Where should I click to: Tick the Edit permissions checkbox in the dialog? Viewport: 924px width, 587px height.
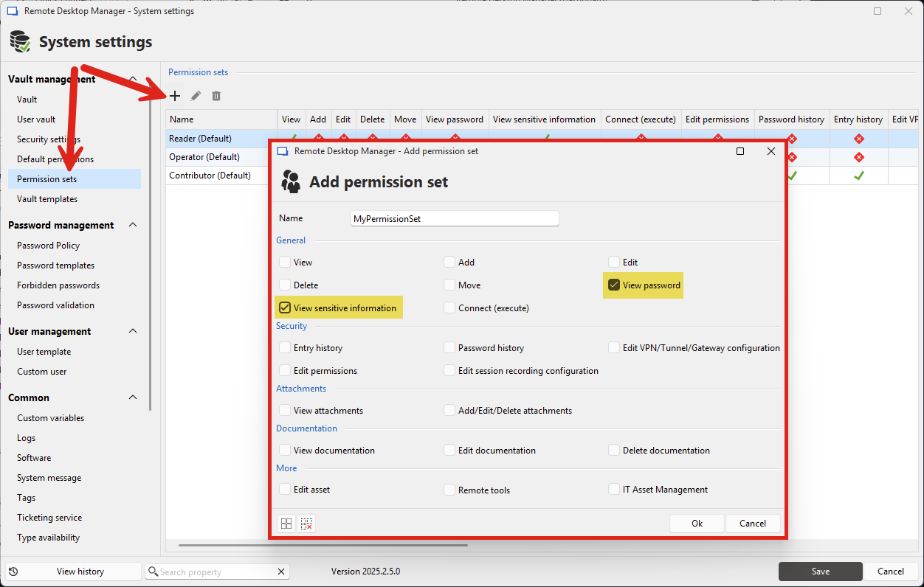[x=285, y=371]
